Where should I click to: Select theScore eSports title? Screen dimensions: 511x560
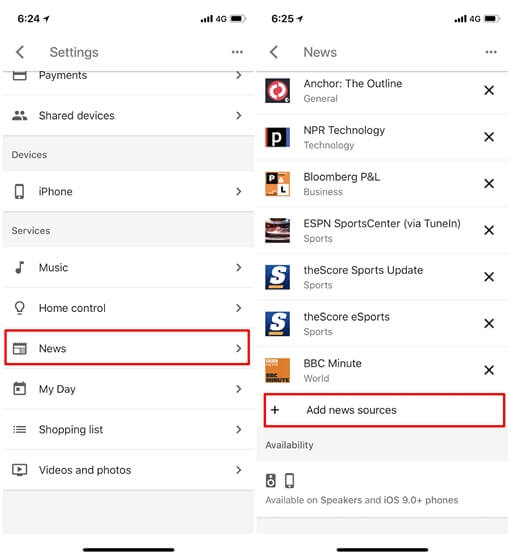346,316
